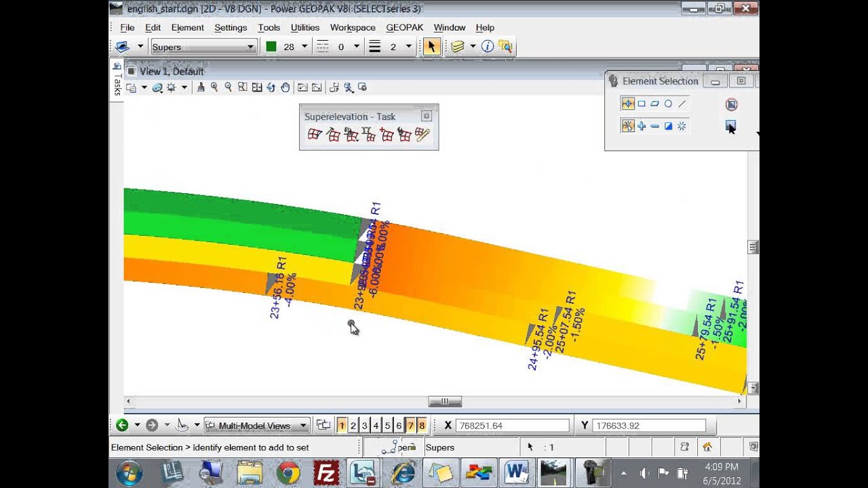Click the X coordinate input field
The height and width of the screenshot is (488, 868).
point(513,426)
